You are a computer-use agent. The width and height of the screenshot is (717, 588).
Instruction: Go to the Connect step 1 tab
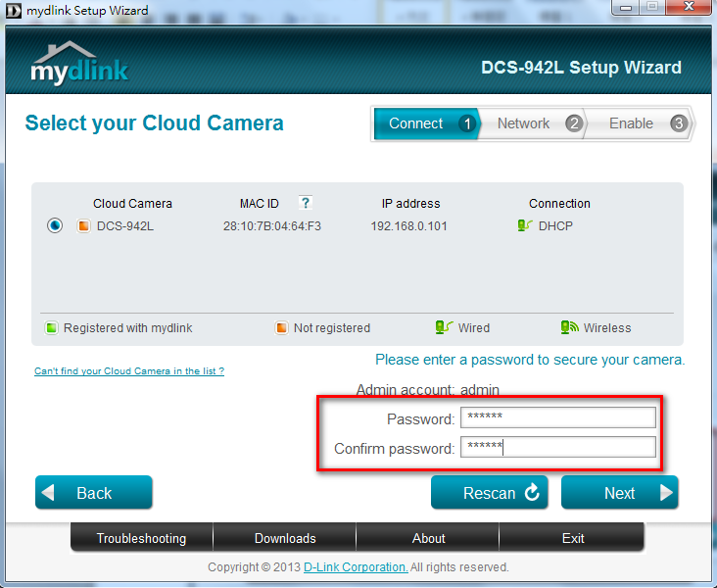426,123
